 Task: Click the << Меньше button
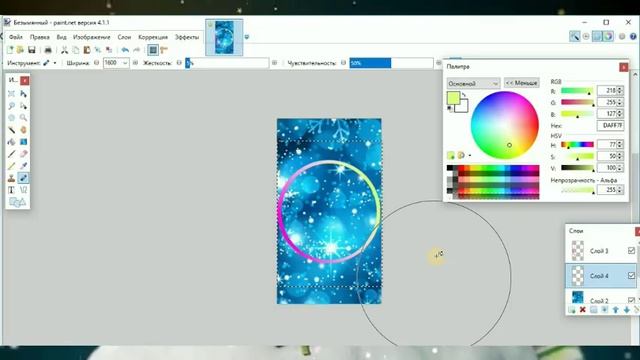pyautogui.click(x=521, y=83)
